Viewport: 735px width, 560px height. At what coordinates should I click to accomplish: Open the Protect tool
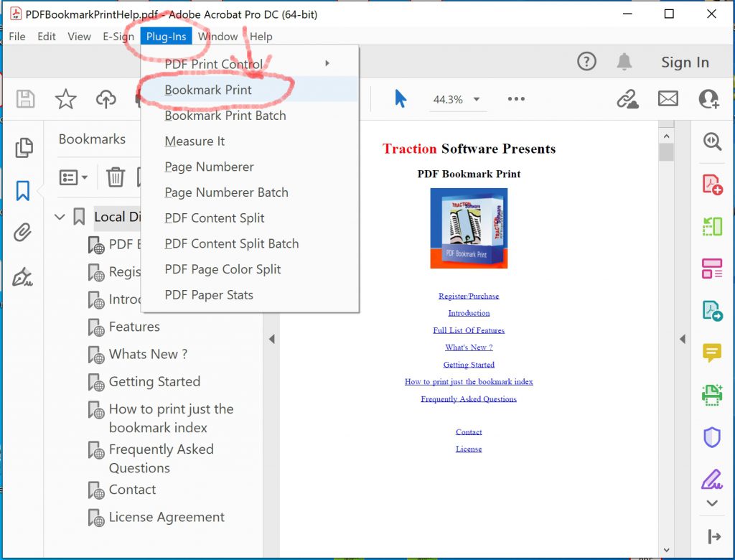[712, 437]
